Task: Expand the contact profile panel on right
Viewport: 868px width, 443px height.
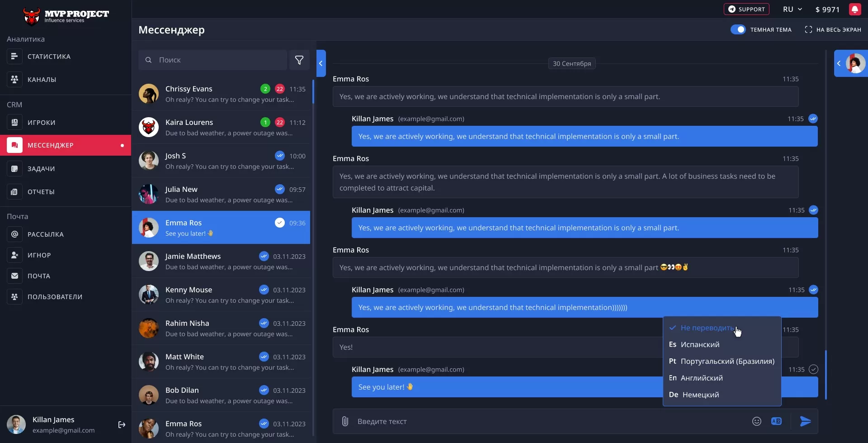Action: point(839,63)
